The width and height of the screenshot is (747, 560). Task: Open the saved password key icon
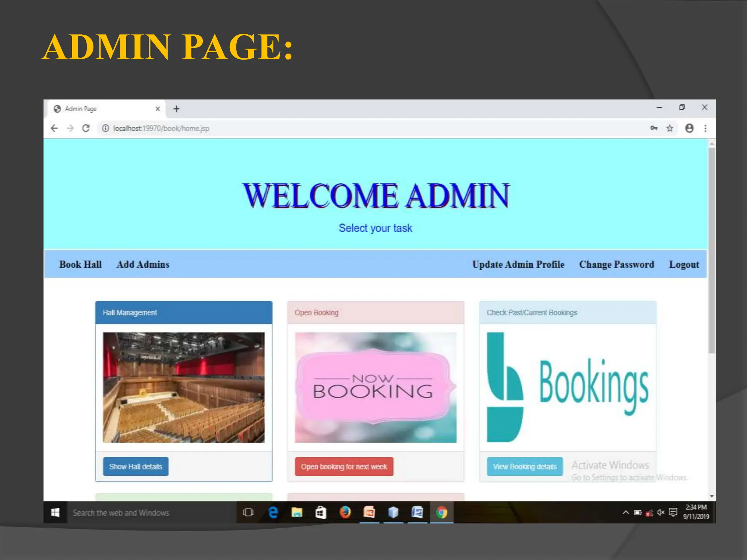[x=654, y=128]
